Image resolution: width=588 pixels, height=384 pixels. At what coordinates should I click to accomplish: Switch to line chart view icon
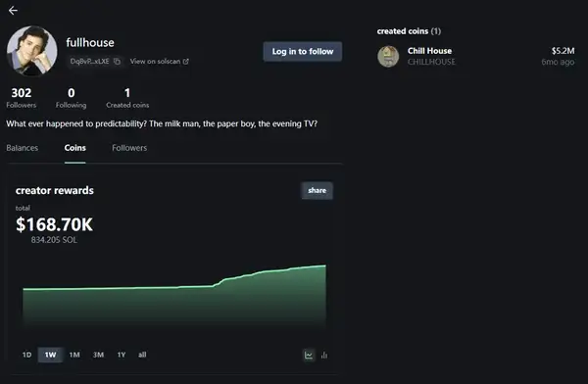[x=309, y=355]
